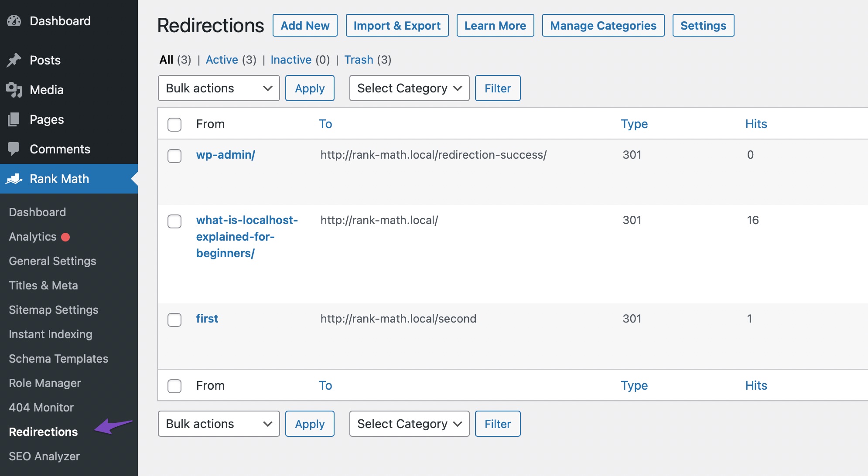Open General Settings submenu item

click(52, 261)
